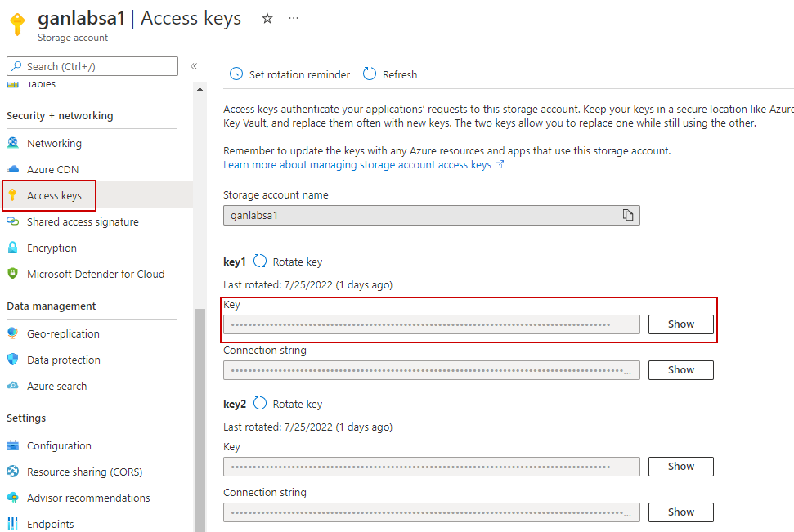This screenshot has width=794, height=532.
Task: Open the ellipsis more options menu
Action: coord(294,18)
